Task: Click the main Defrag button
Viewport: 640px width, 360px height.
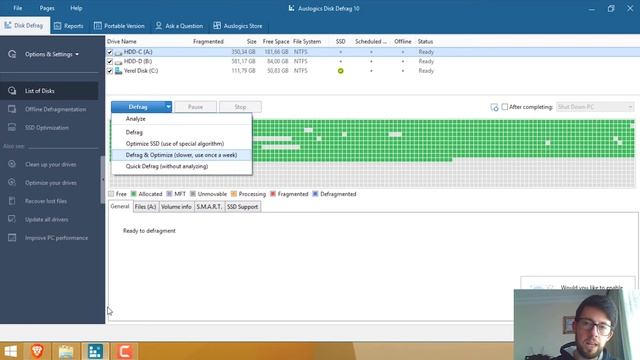Action: [138, 107]
